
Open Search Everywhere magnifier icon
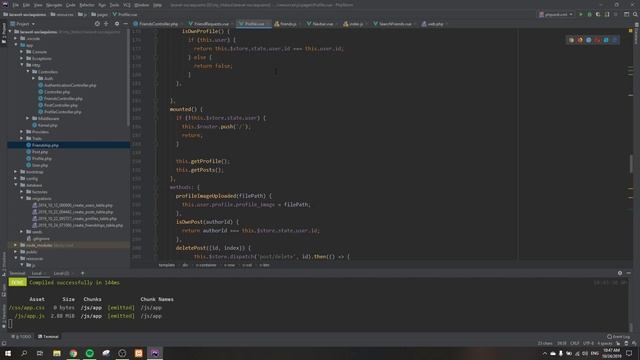coord(635,14)
